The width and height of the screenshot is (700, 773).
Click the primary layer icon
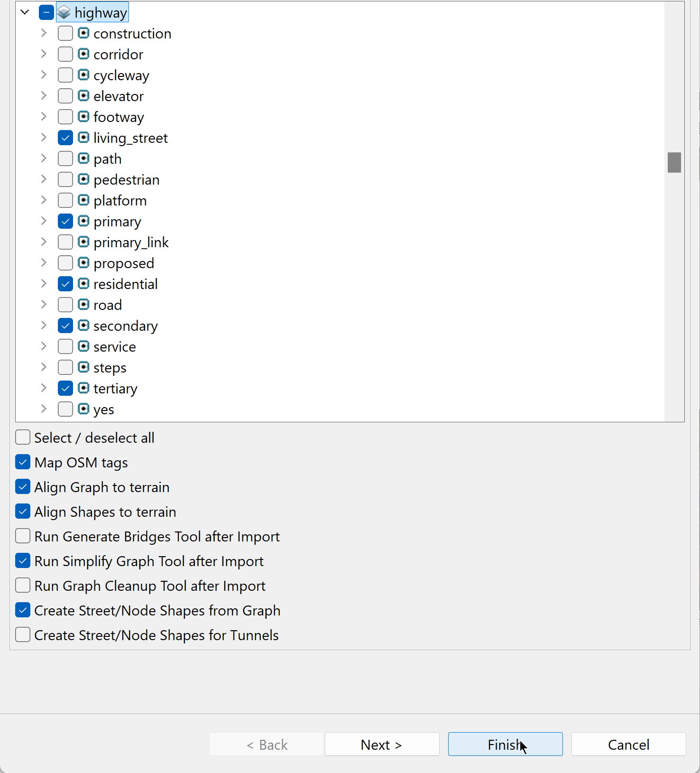coord(83,221)
